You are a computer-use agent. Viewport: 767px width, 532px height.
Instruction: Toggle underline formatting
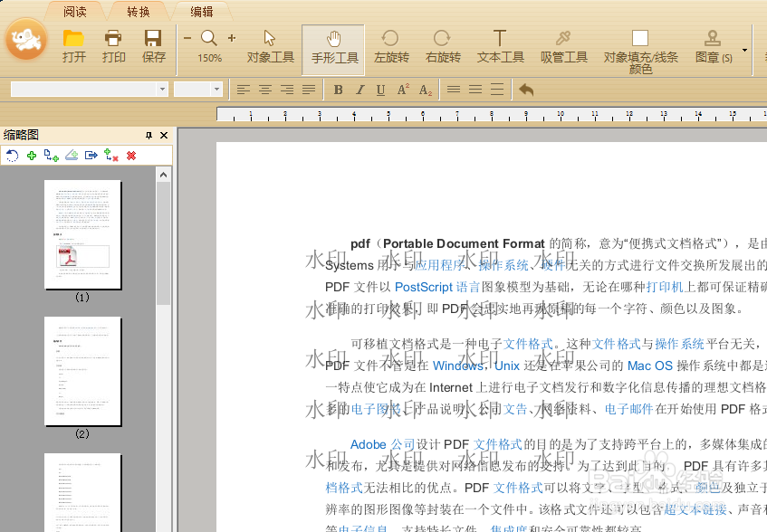click(380, 90)
